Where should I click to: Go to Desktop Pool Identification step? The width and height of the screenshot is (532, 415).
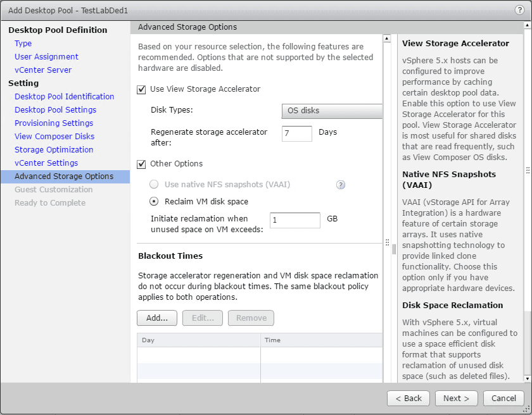pyautogui.click(x=65, y=97)
